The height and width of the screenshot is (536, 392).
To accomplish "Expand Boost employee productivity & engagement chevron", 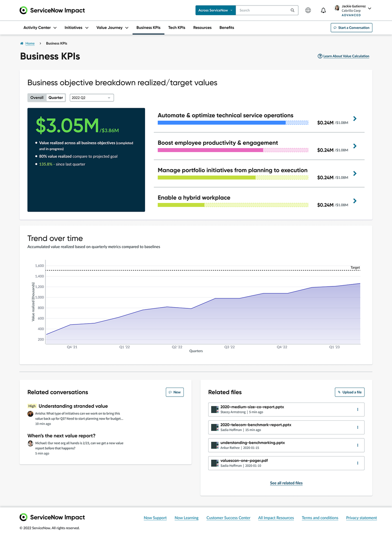I will click(x=355, y=146).
